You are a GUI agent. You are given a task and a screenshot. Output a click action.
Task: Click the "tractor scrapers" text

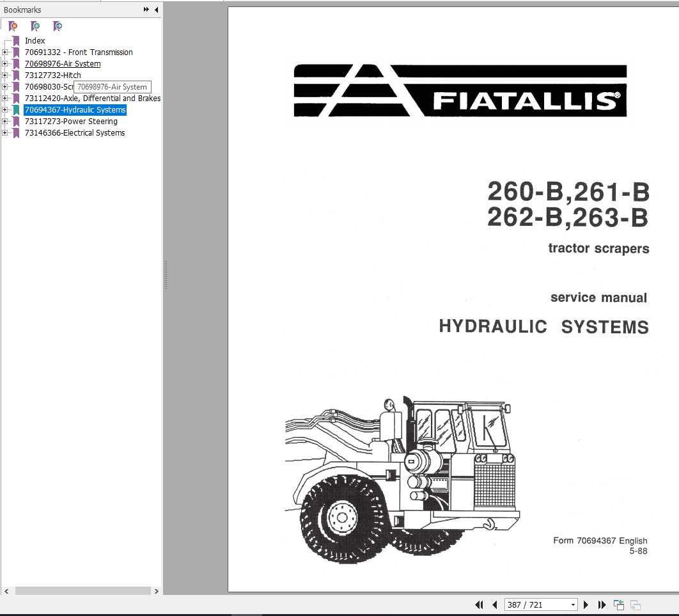(x=598, y=248)
